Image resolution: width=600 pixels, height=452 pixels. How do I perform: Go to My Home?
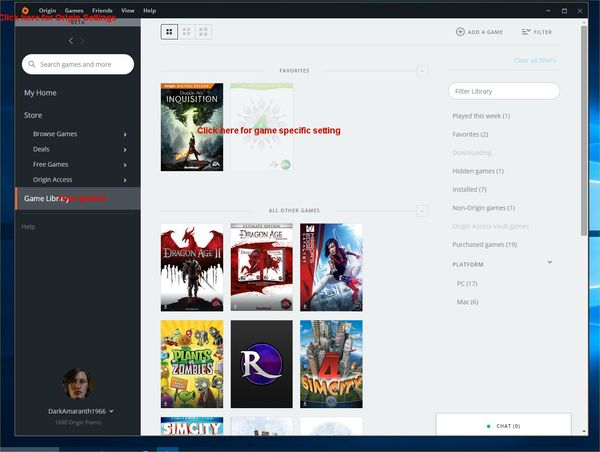40,93
